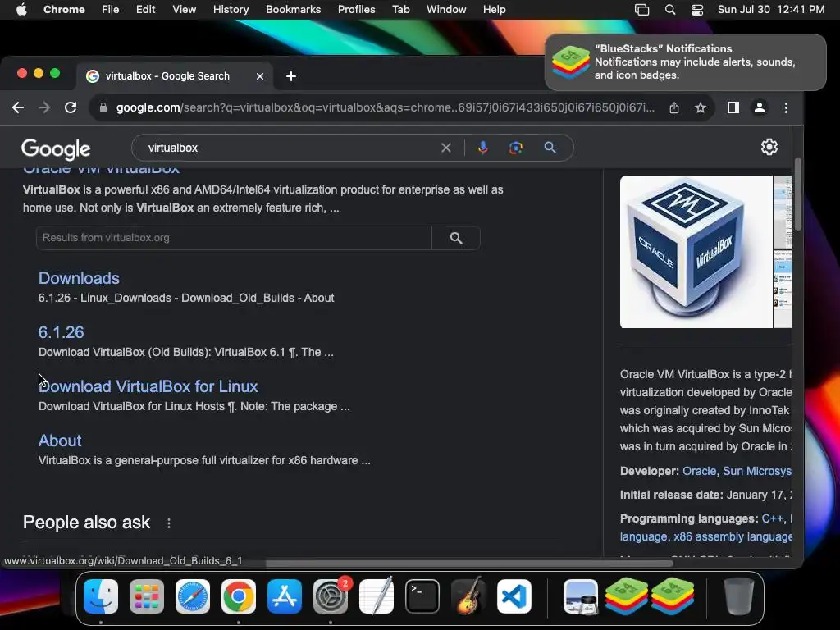
Task: Open Visual Studio Code from Dock
Action: pyautogui.click(x=514, y=596)
